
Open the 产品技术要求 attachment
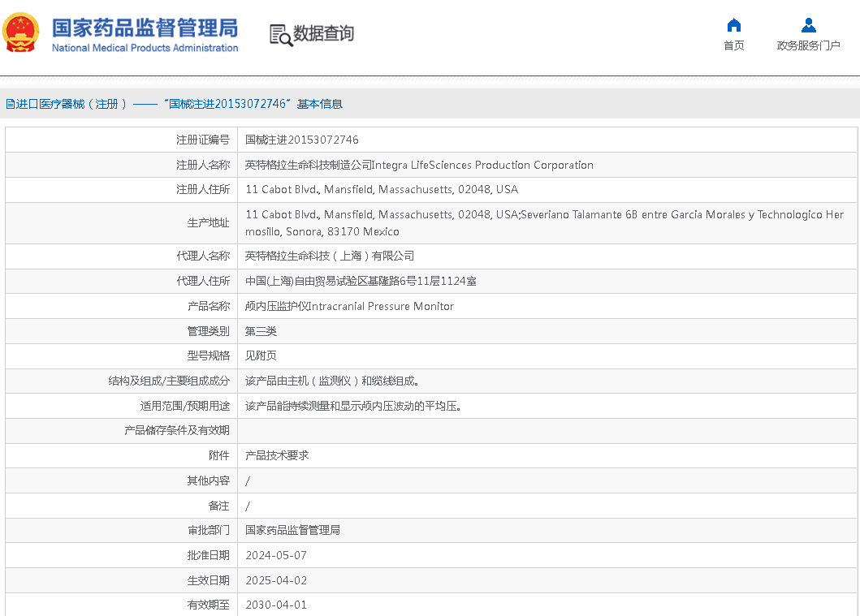pos(277,455)
